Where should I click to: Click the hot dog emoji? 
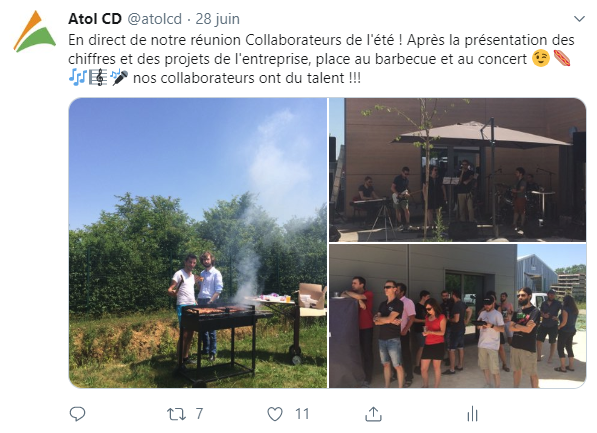click(x=562, y=59)
